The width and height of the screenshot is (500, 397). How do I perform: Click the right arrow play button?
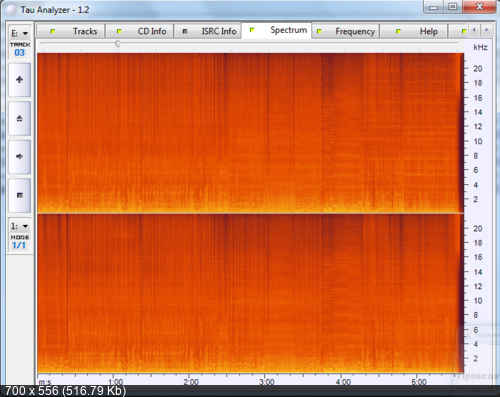click(20, 156)
